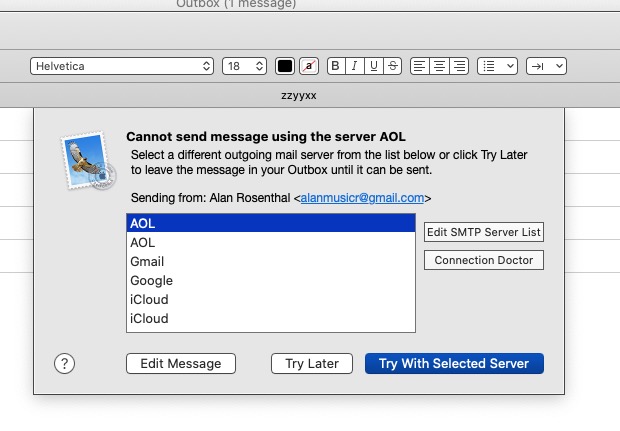Click the Mail stamp icon in dialog
The image size is (620, 431).
coord(88,161)
